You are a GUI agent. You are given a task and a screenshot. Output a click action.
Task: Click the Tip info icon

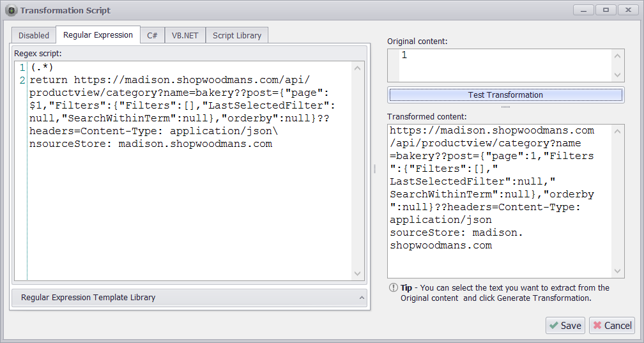(394, 288)
